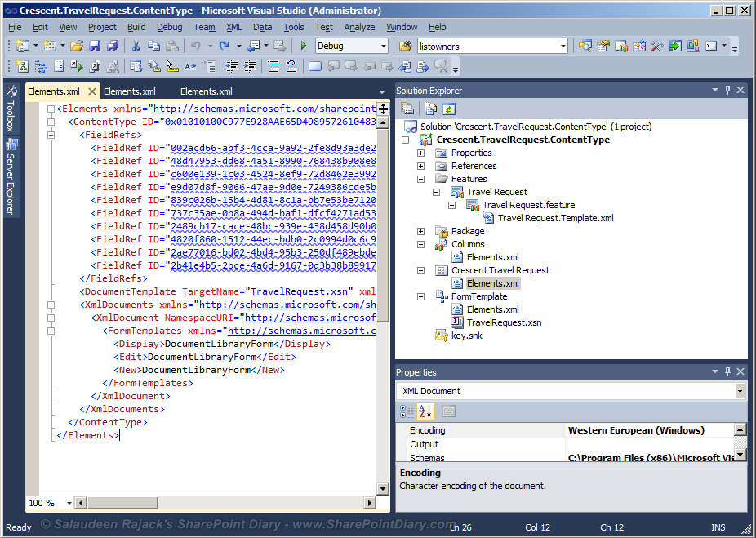Toggle auto-hide pin on Properties panel
The height and width of the screenshot is (538, 756).
point(727,371)
